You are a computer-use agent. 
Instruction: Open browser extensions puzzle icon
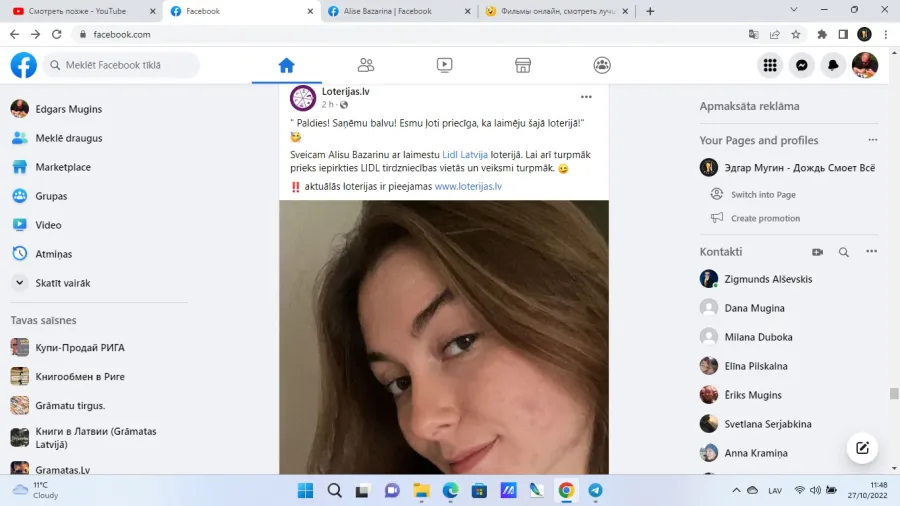(822, 34)
